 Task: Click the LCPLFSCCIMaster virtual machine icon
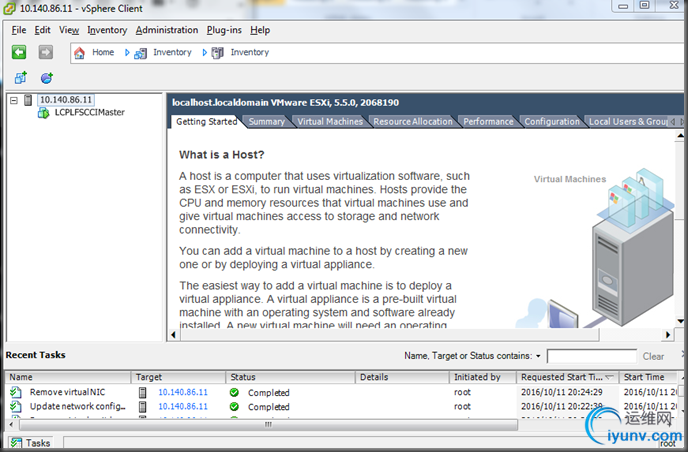click(43, 113)
